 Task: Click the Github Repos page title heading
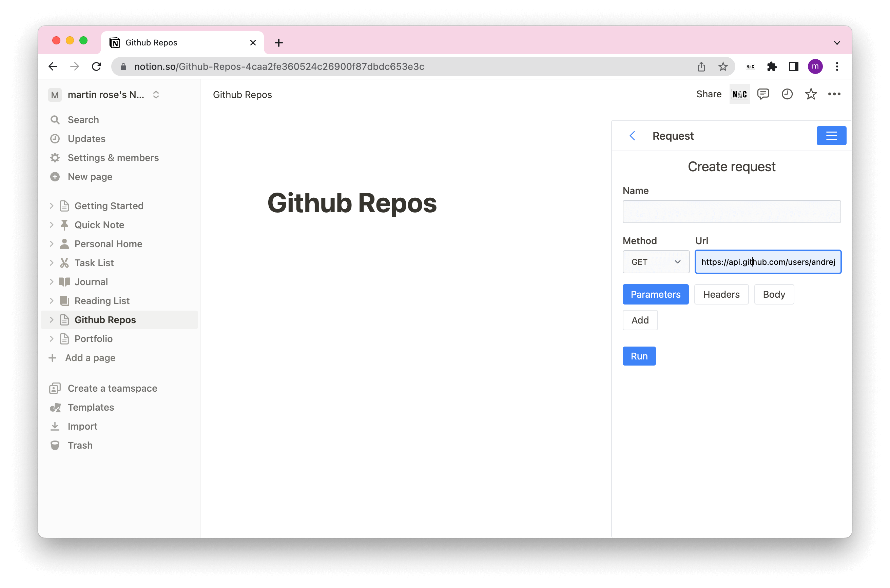[352, 203]
